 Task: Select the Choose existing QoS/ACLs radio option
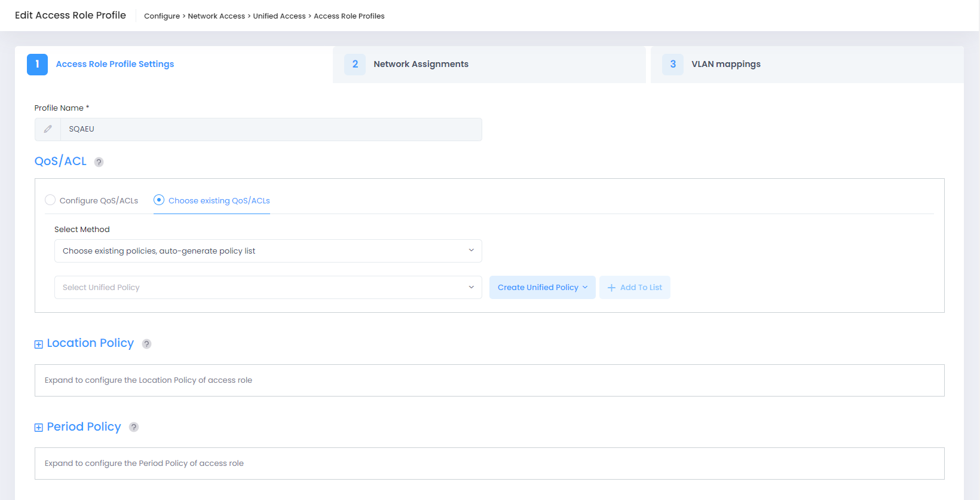pos(159,200)
